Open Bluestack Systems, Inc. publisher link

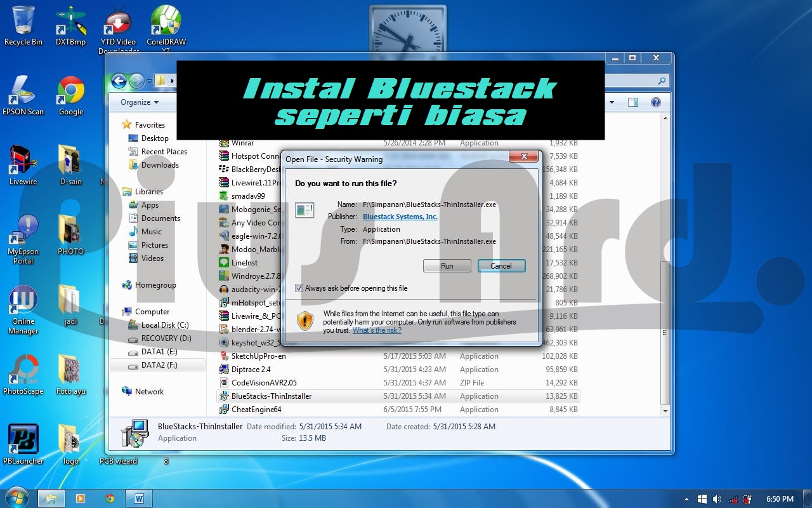400,217
